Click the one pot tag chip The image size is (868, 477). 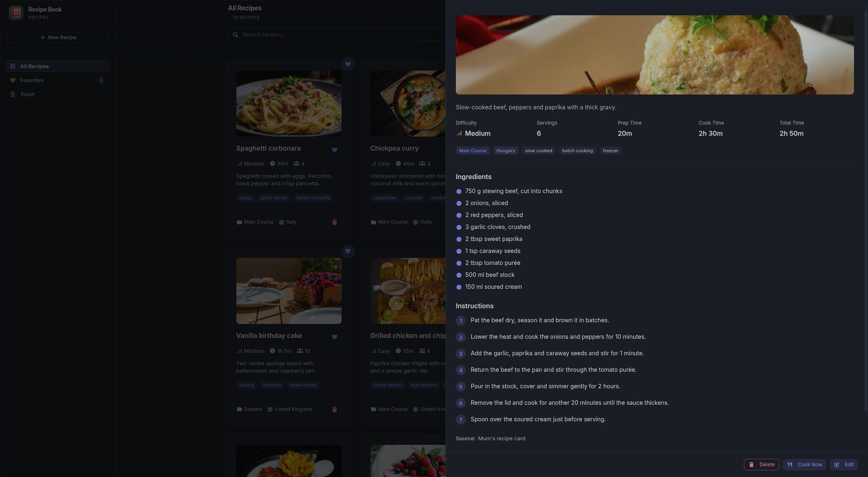[x=414, y=198]
